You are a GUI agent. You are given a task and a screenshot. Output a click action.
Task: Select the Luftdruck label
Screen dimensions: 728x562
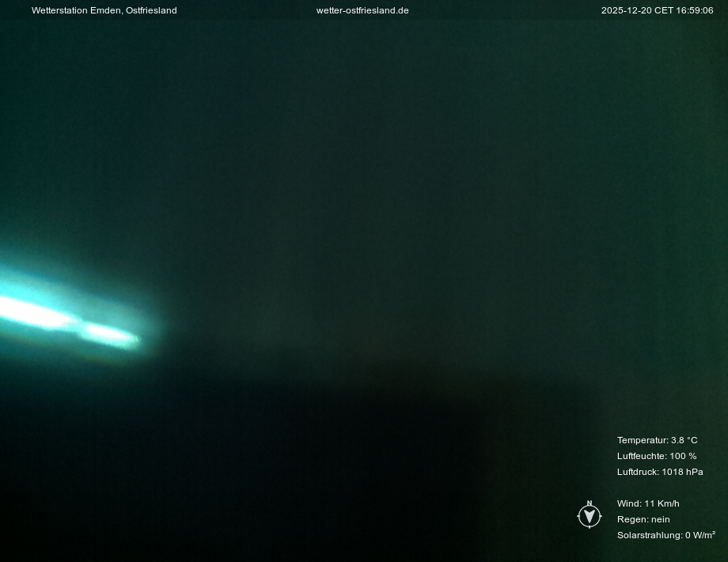point(638,472)
